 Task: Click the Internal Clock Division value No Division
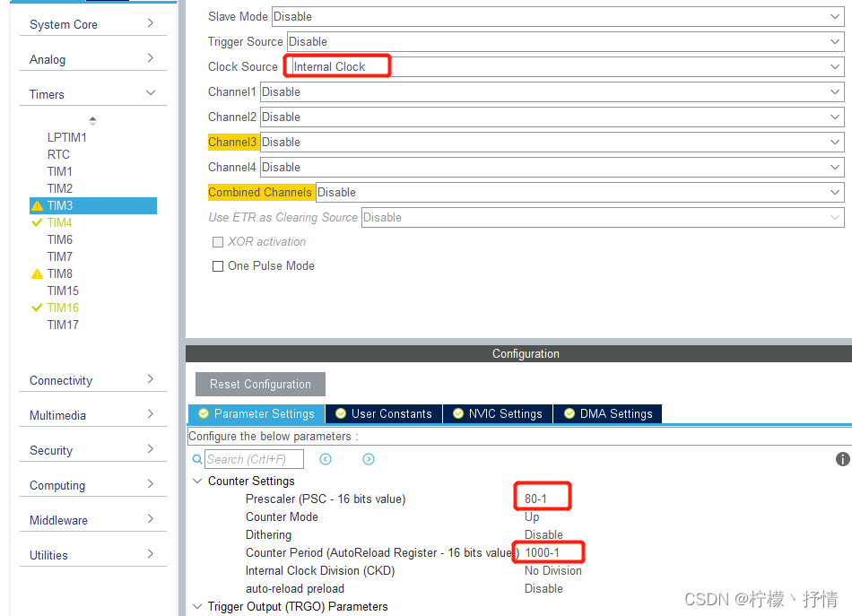click(553, 571)
